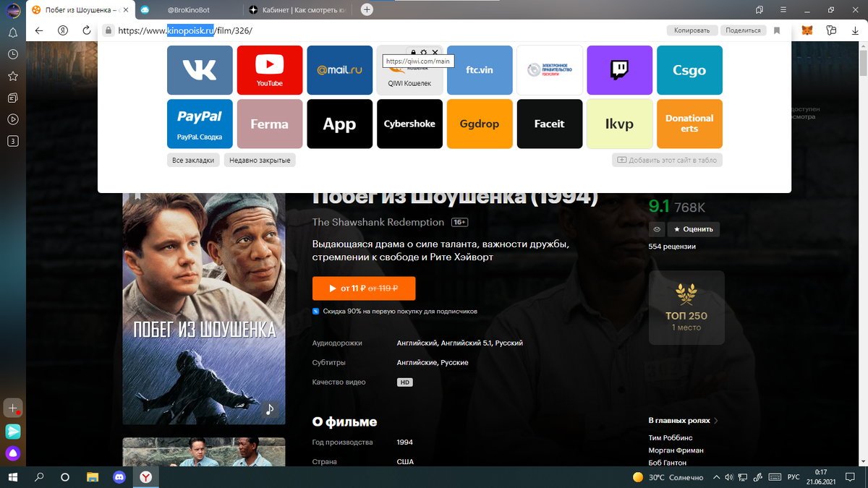Switch to the Побег из Шоушенка tab
This screenshot has height=488, width=868.
pos(81,9)
